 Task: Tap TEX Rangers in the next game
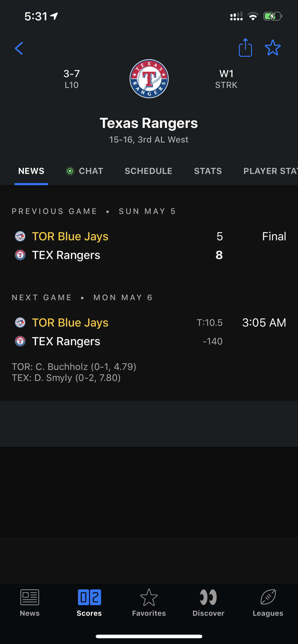pos(66,341)
